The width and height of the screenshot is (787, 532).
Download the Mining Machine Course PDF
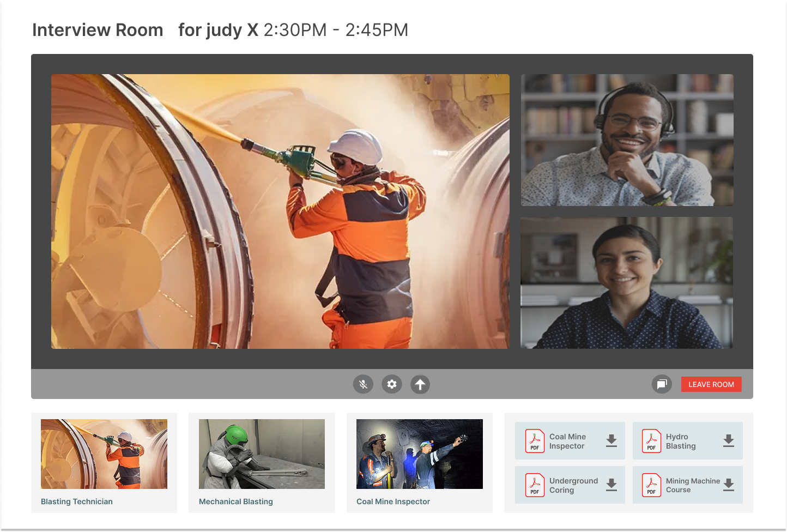click(x=729, y=485)
